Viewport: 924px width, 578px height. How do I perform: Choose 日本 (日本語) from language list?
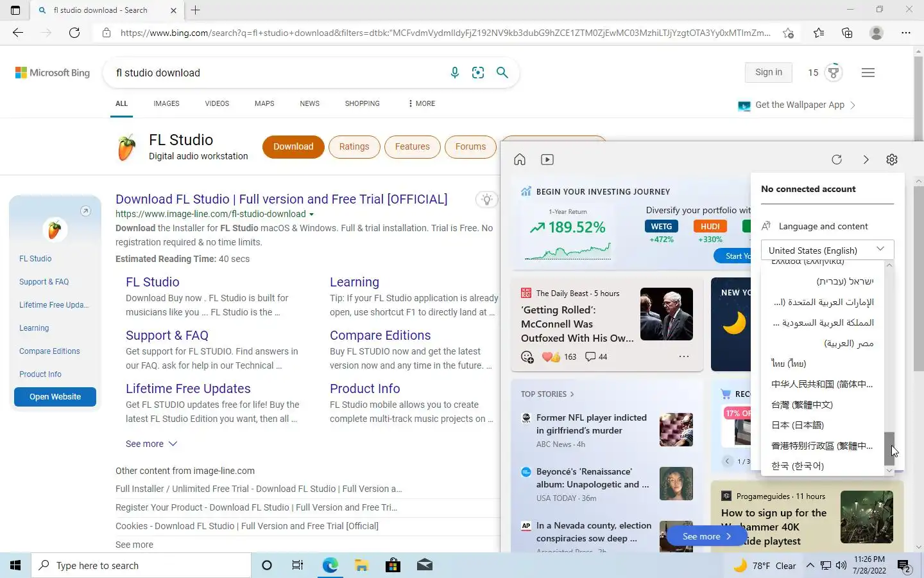tap(798, 425)
